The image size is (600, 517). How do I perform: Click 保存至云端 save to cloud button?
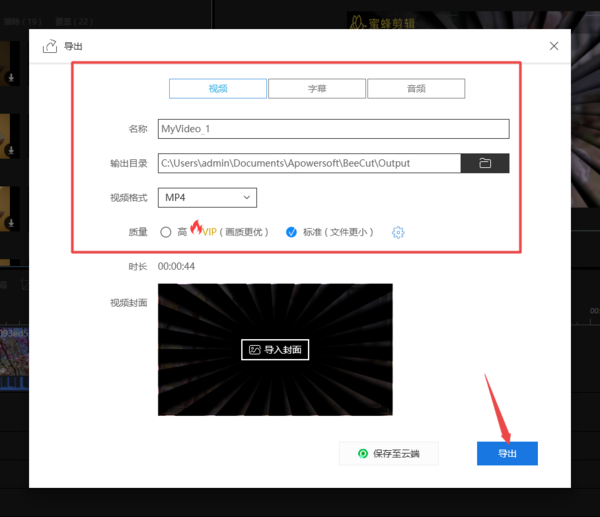[389, 453]
